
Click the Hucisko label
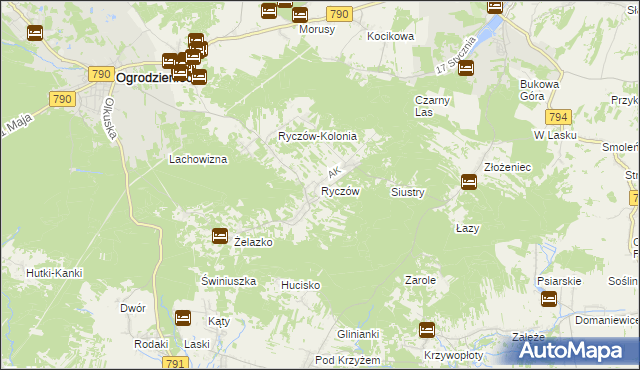300,285
